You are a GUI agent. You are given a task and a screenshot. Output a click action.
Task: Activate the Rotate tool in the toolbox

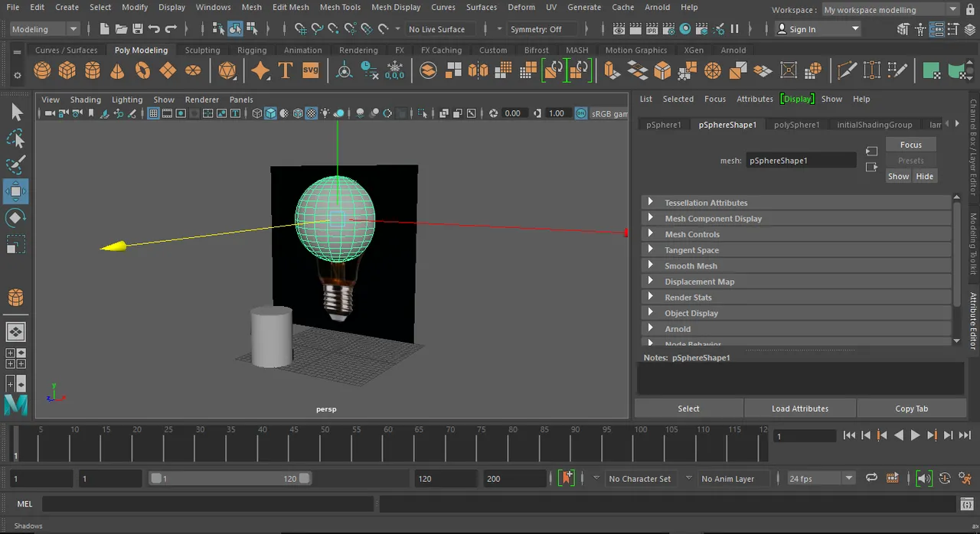pos(16,218)
